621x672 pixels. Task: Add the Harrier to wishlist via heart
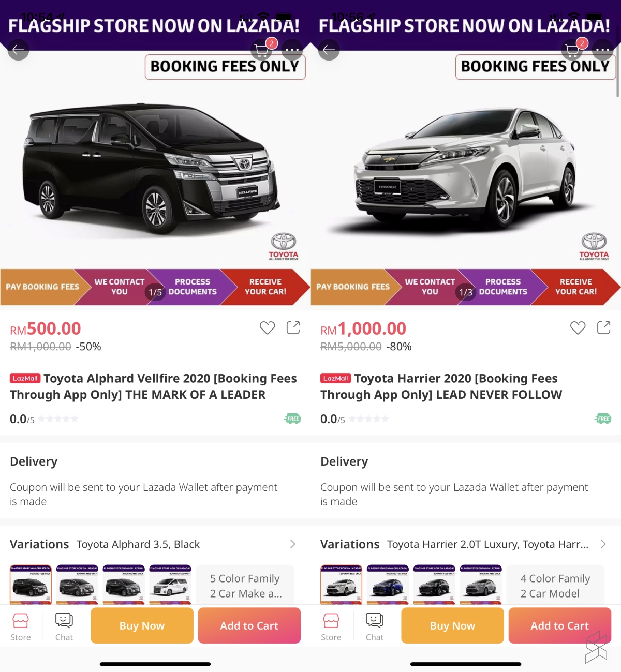pos(578,327)
